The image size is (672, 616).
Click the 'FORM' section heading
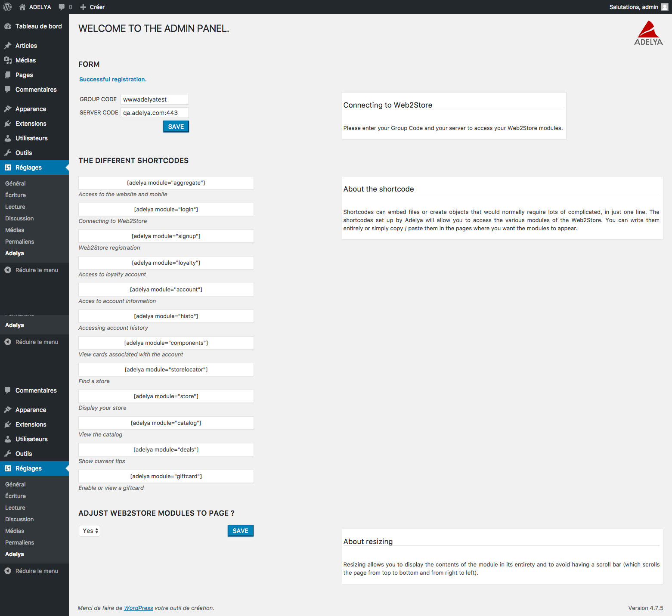click(x=89, y=64)
